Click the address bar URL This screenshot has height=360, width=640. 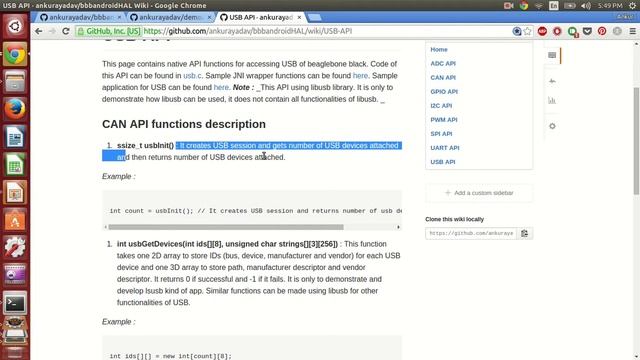click(248, 31)
